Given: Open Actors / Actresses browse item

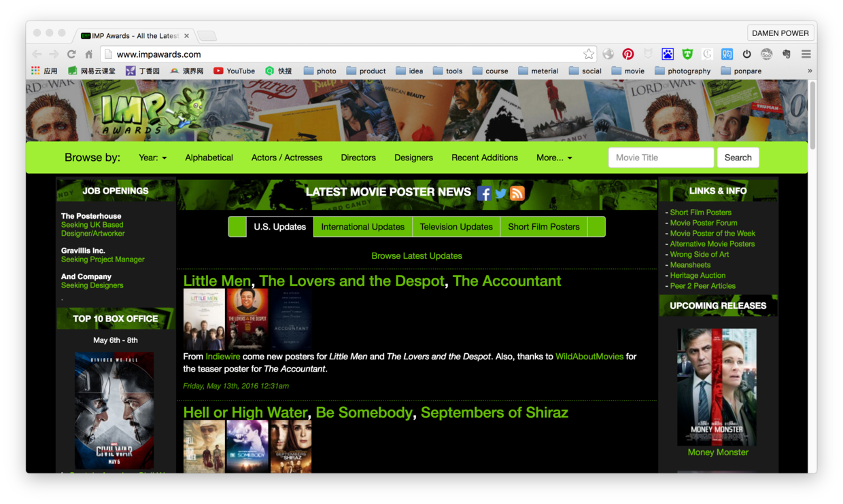Looking at the screenshot, I should [287, 158].
